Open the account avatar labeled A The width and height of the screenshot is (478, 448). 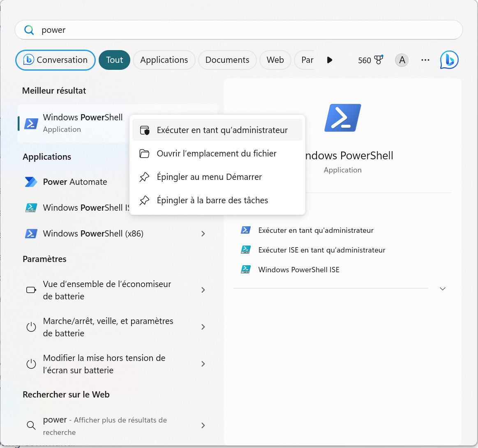click(402, 60)
